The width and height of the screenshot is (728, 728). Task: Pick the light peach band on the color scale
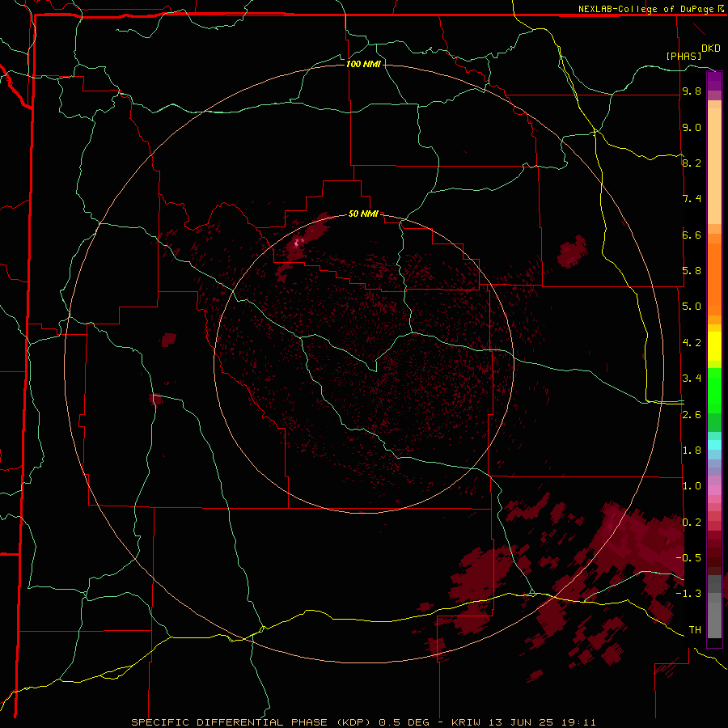714,166
